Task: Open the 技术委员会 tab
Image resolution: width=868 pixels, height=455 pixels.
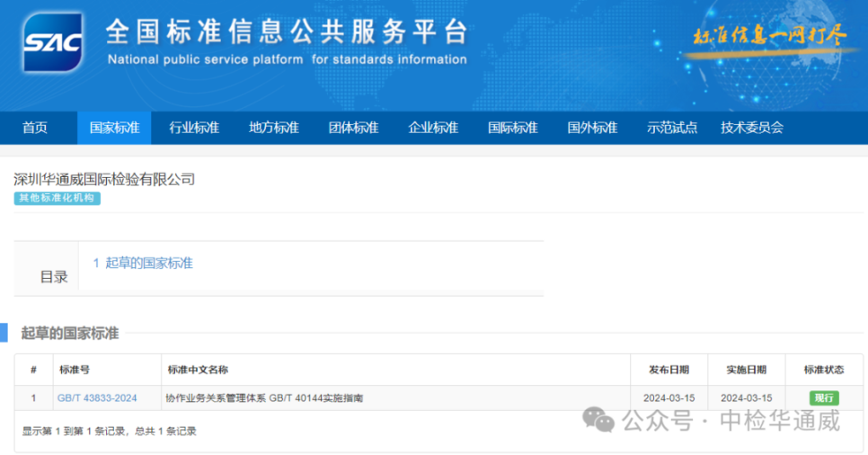Action: click(x=752, y=128)
